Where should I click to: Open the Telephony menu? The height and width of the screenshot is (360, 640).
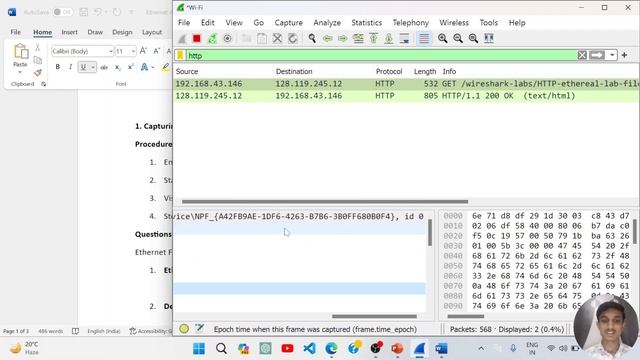411,23
